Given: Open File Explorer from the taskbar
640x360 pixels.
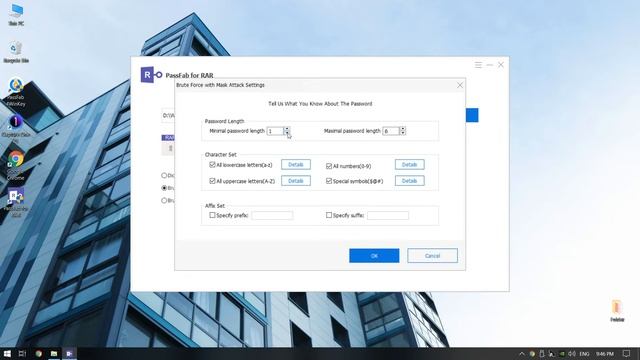Looking at the screenshot, I should pos(53,353).
